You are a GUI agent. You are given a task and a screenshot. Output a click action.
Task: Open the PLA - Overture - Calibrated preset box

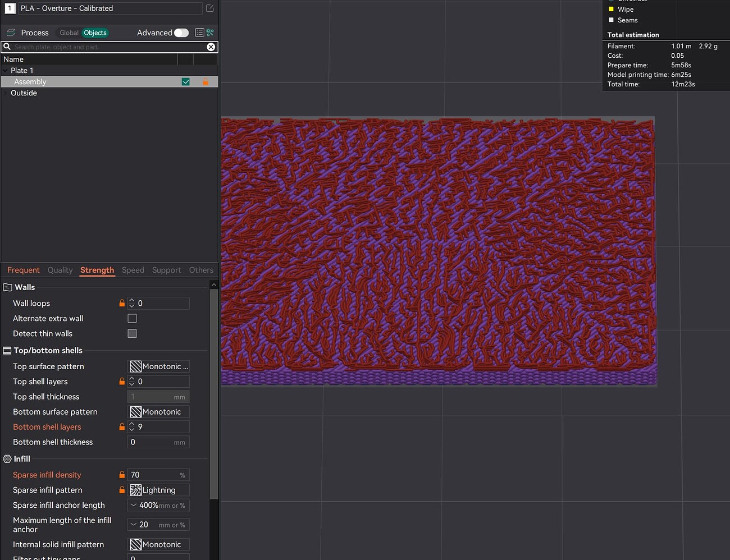(110, 8)
